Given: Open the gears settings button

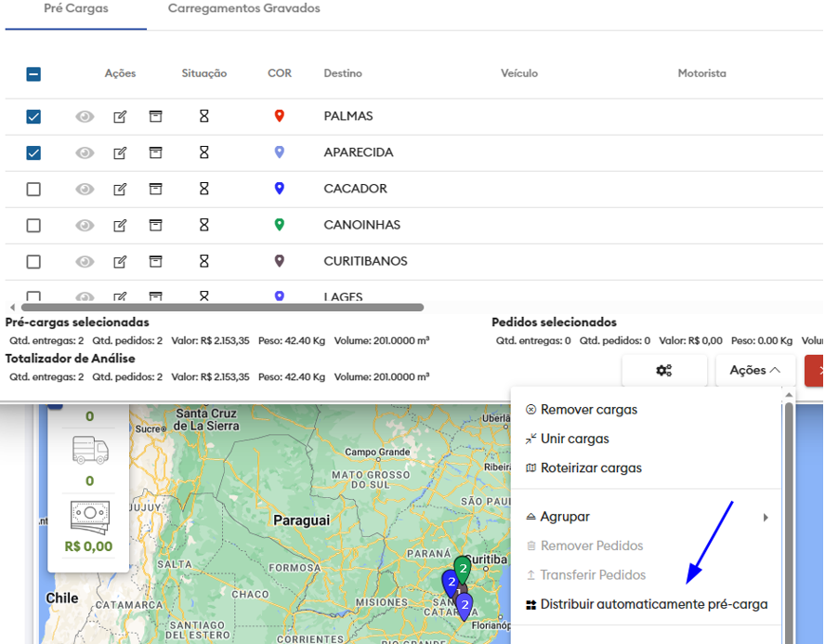Looking at the screenshot, I should pyautogui.click(x=664, y=370).
